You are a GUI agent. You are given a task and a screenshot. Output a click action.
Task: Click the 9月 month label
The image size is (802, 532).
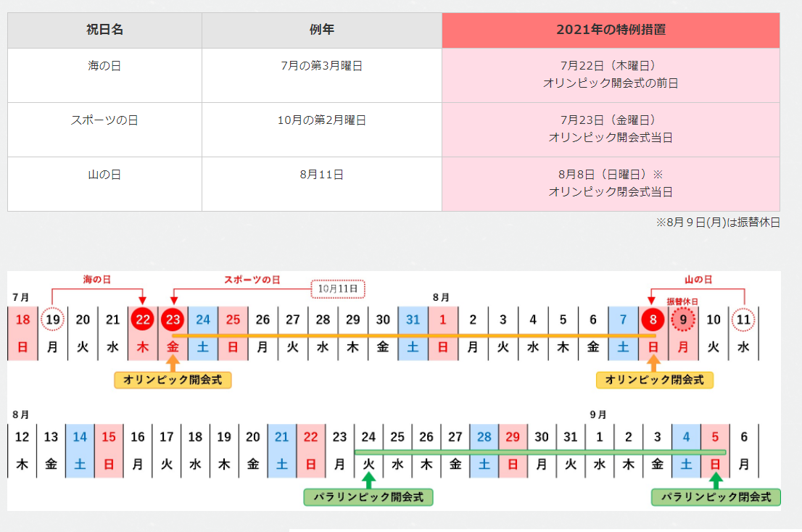click(x=598, y=415)
